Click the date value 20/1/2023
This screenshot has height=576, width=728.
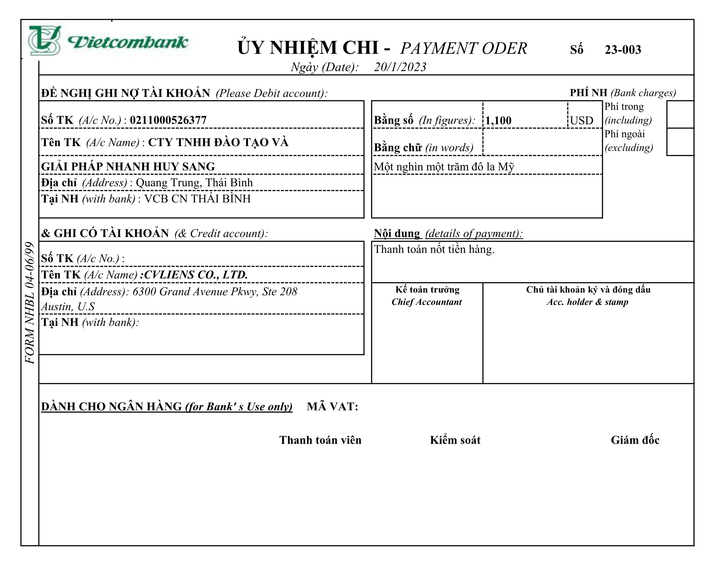[400, 67]
